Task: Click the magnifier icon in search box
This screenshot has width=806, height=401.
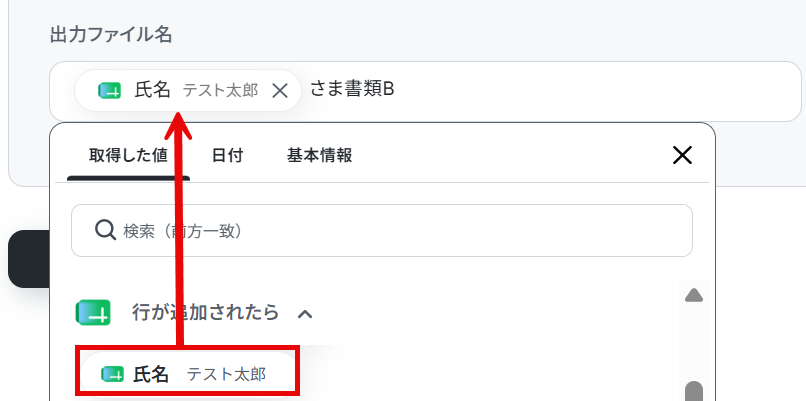Action: (x=105, y=231)
